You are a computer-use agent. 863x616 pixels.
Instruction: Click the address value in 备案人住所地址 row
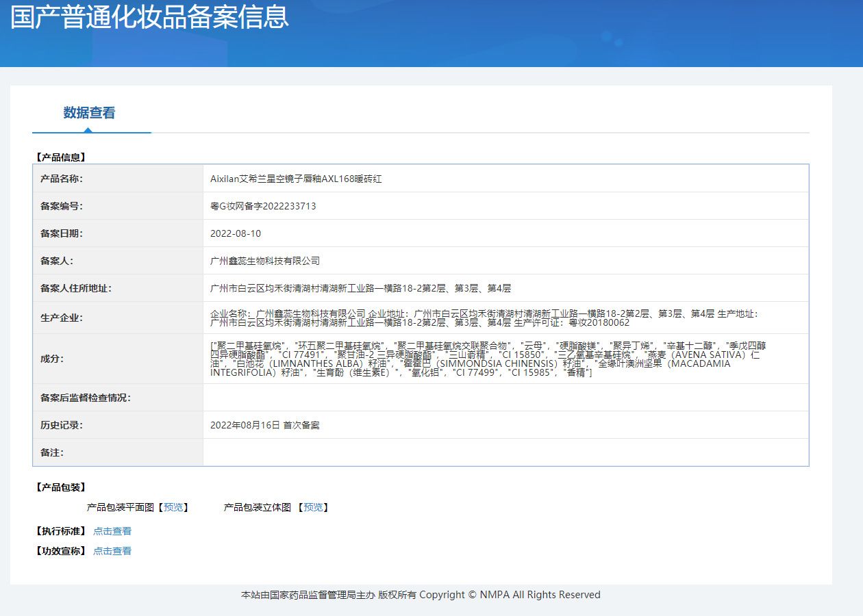point(360,288)
